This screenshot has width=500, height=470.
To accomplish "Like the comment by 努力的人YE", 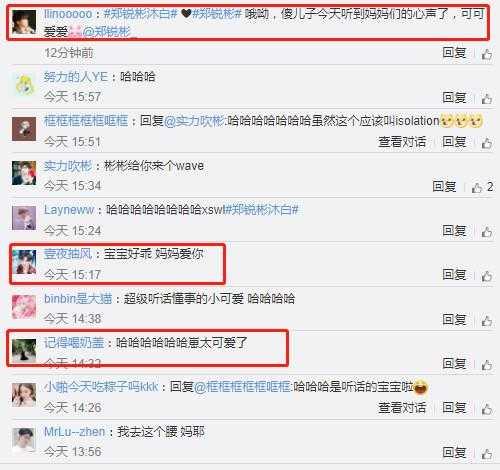I will tap(487, 98).
